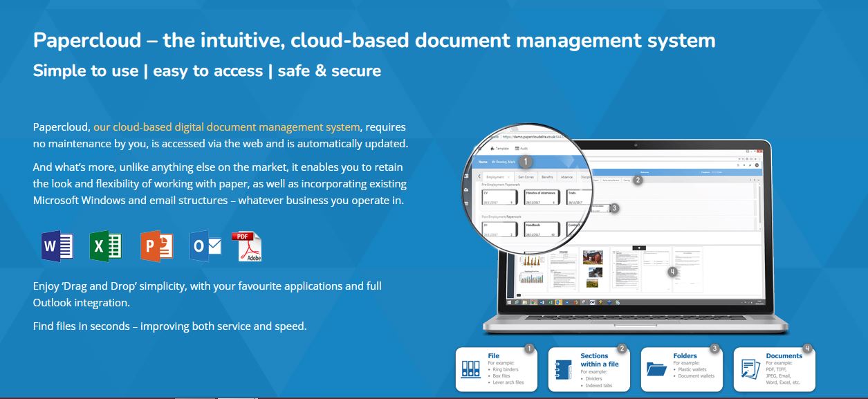
Task: Click the house photos document thumbnail
Action: coord(593,269)
